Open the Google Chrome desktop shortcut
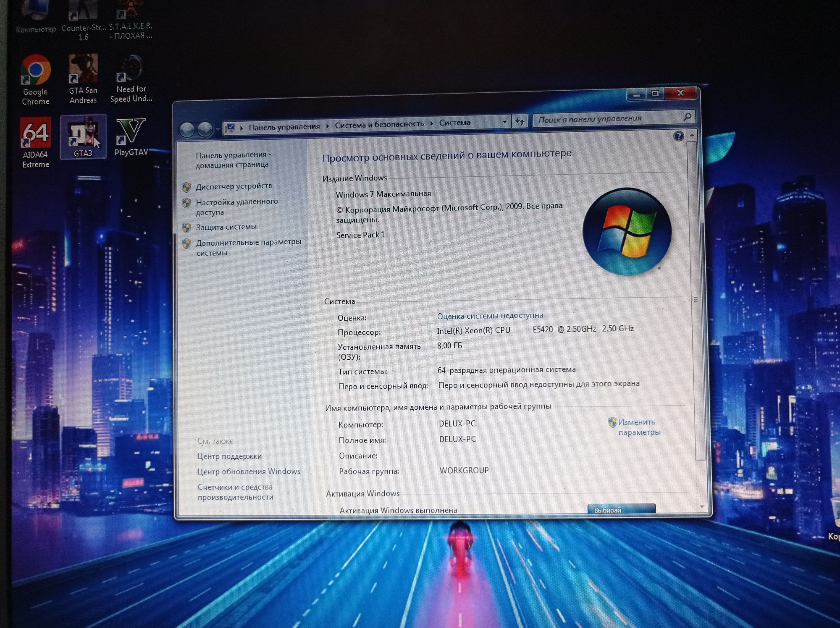The width and height of the screenshot is (840, 628). pos(36,80)
